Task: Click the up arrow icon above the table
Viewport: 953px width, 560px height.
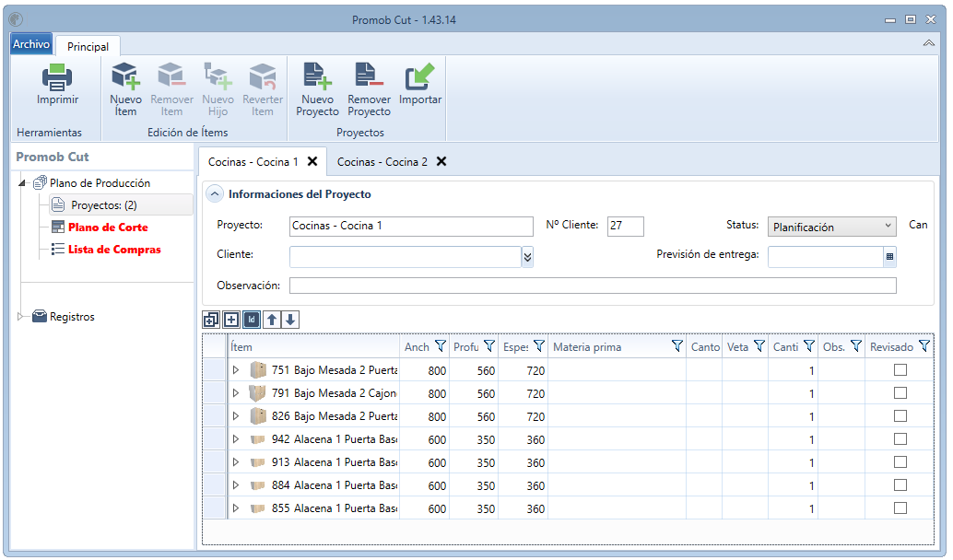Action: pyautogui.click(x=272, y=320)
